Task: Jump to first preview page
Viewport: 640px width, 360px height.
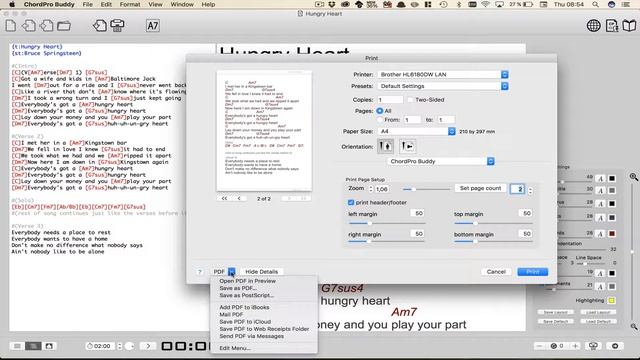Action: coord(224,198)
